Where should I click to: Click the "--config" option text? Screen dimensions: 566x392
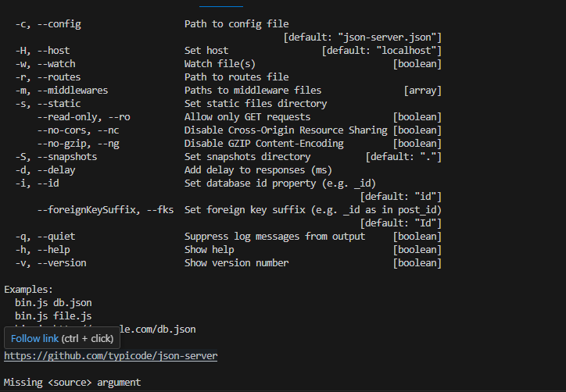(x=59, y=24)
